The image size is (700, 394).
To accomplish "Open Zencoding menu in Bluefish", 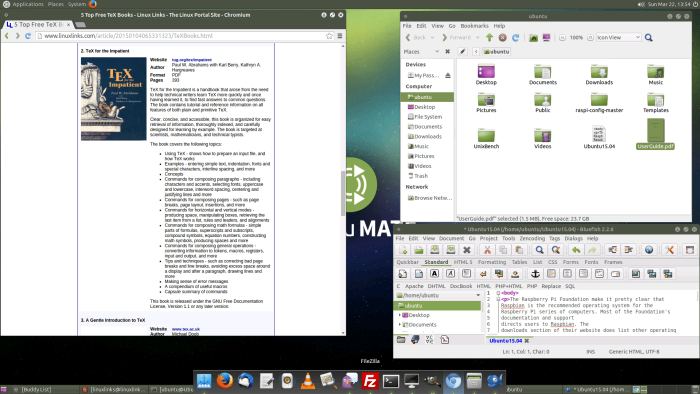I will (532, 239).
